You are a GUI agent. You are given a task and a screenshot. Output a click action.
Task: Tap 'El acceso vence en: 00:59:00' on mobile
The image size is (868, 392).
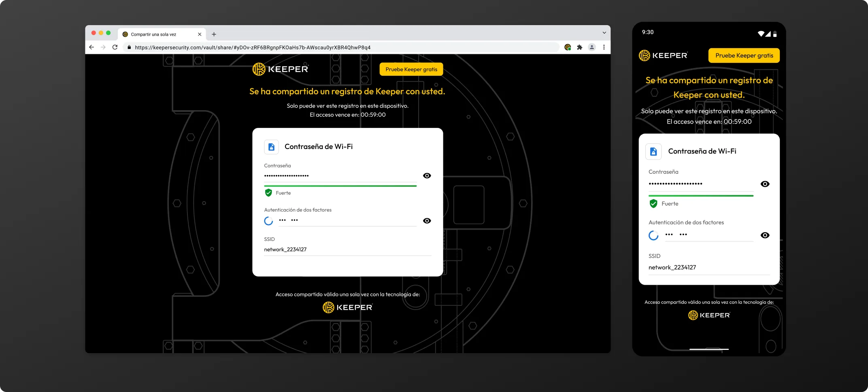pos(709,121)
